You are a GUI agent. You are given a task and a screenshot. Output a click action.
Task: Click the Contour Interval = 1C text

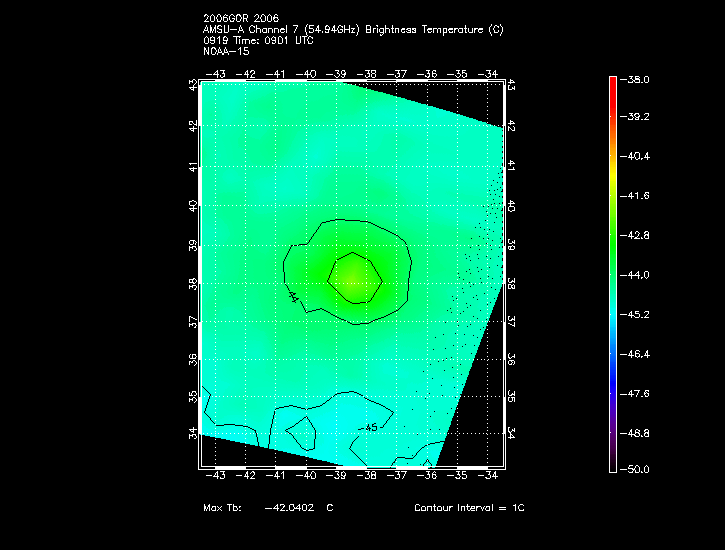pyautogui.click(x=469, y=508)
